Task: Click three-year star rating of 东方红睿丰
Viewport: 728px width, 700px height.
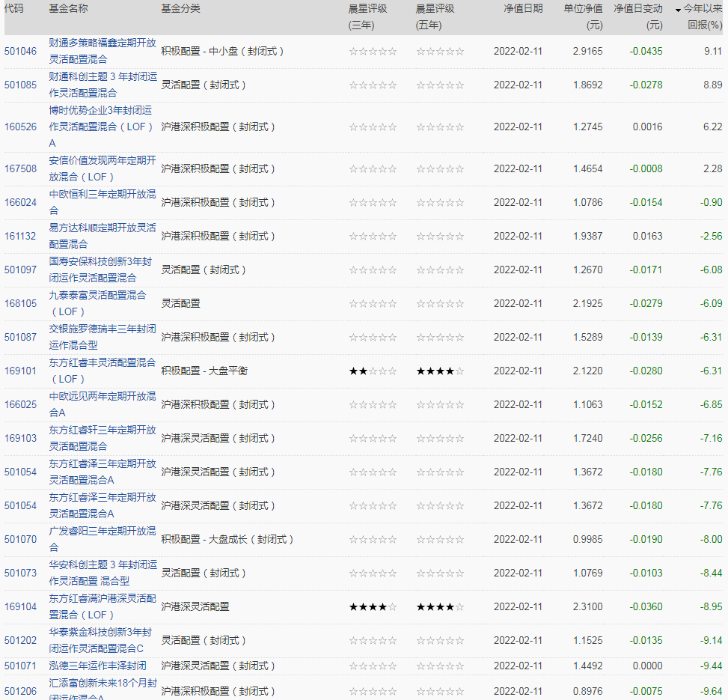Action: [x=373, y=371]
